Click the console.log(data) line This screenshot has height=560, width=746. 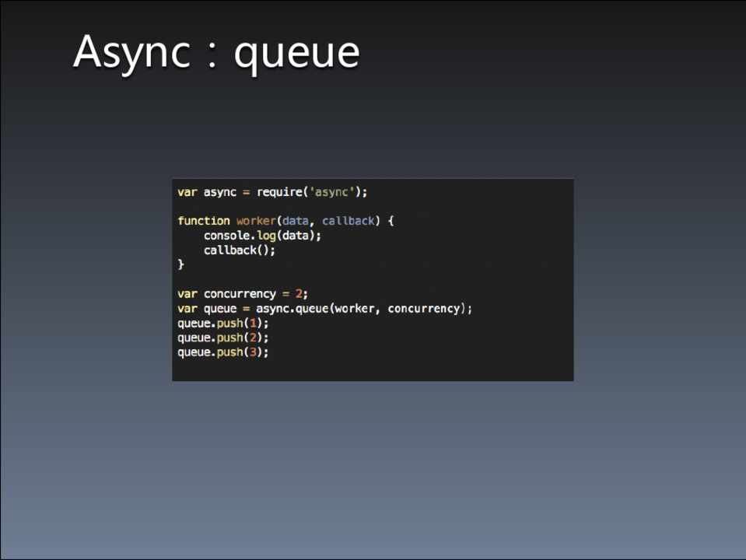(262, 236)
